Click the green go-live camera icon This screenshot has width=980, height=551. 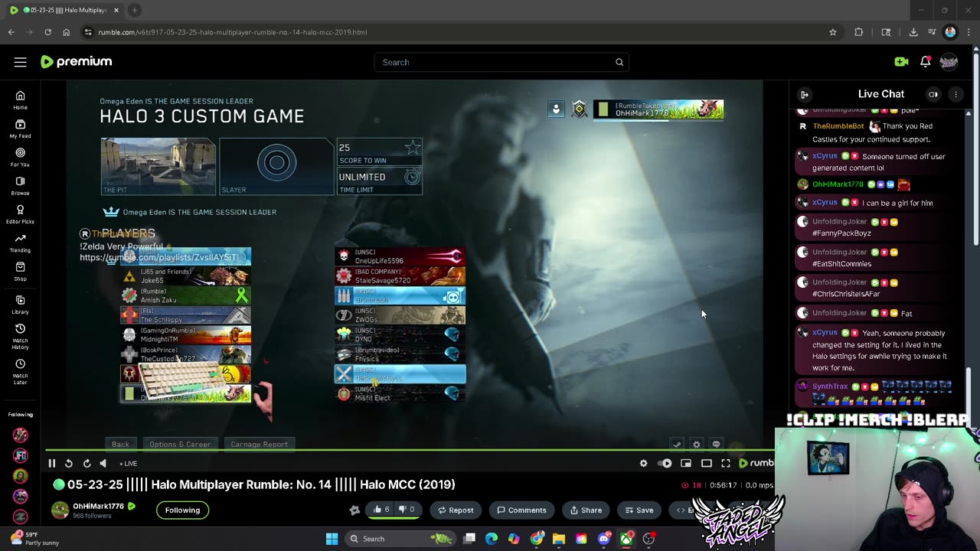tap(901, 62)
